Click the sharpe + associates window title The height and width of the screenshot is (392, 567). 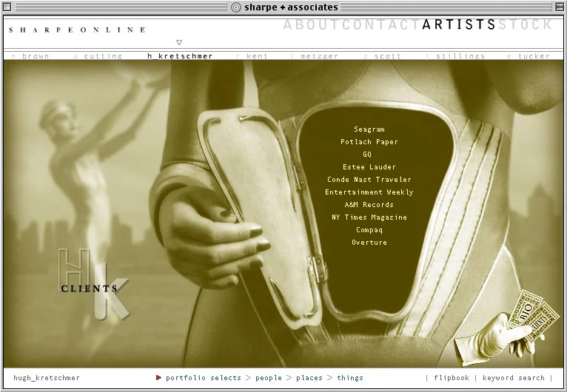coord(291,7)
